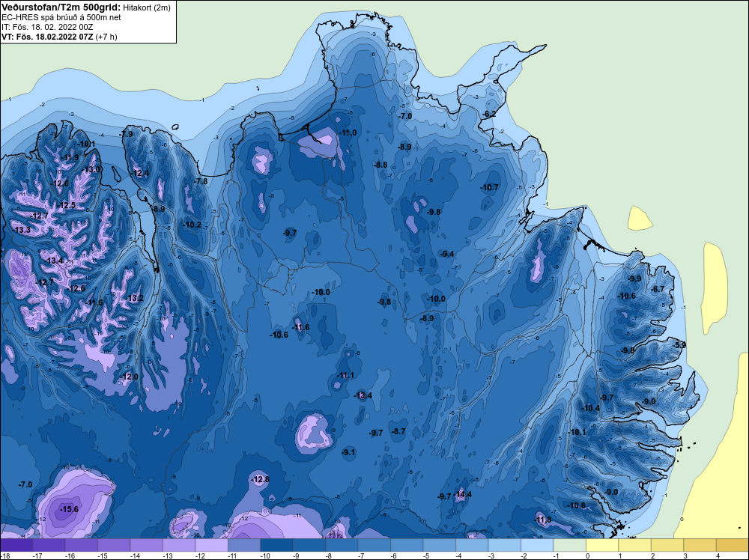Image resolution: width=749 pixels, height=560 pixels.
Task: Click the -9.9 temperature label
Action: pos(634,279)
